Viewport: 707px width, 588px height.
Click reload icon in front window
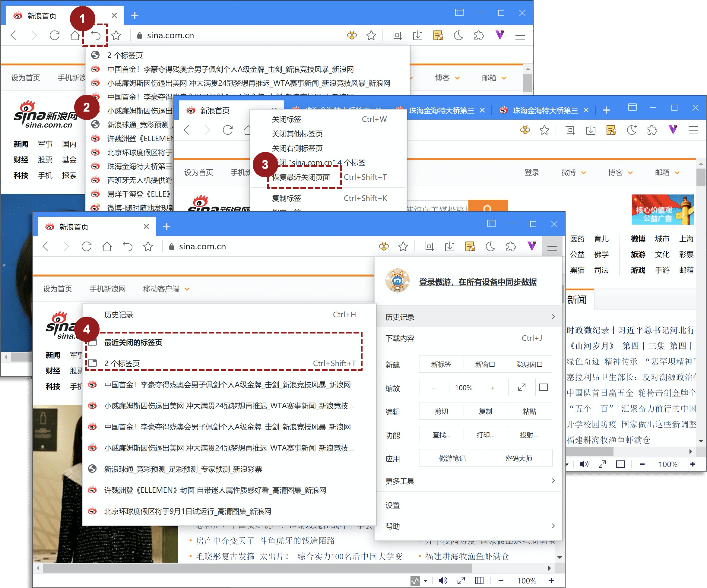[x=87, y=246]
